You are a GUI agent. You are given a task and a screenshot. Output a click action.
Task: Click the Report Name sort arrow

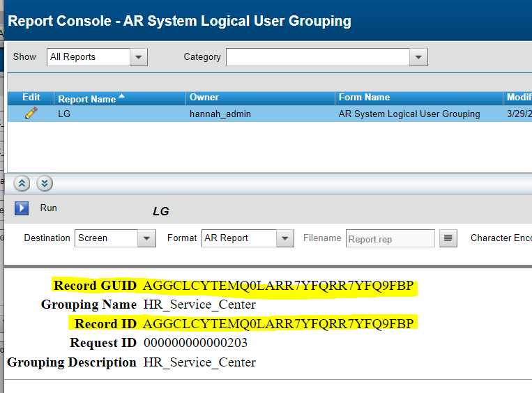point(121,97)
